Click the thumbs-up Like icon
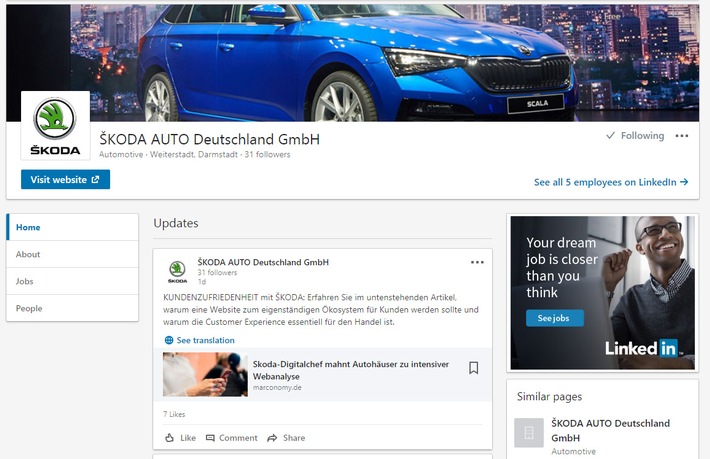Image resolution: width=710 pixels, height=459 pixels. (x=169, y=438)
